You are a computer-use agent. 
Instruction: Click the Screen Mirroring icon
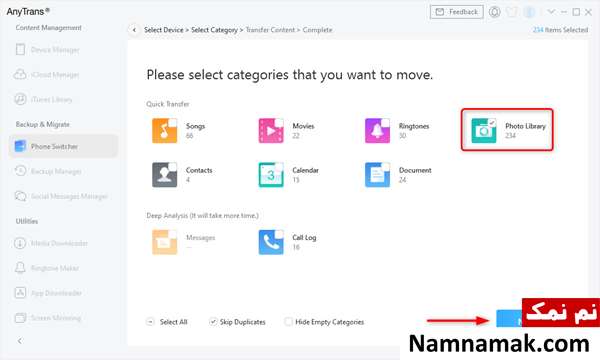[x=20, y=318]
